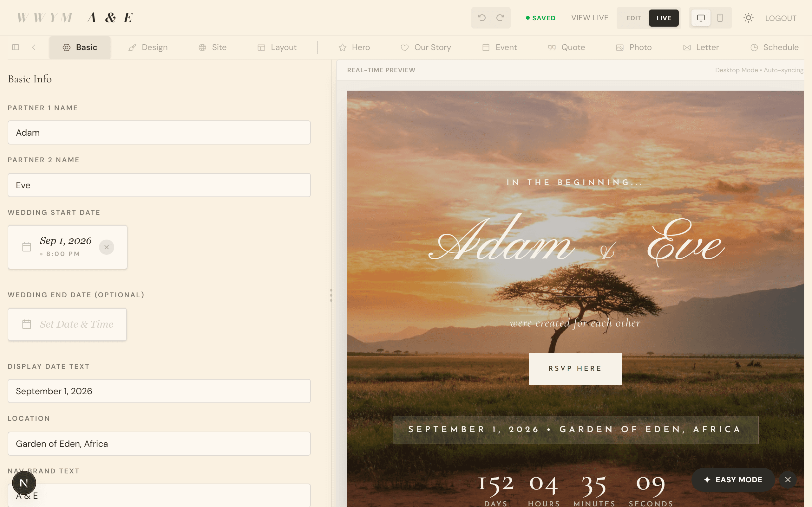Click inside the Location input field
The image size is (812, 507).
point(159,443)
